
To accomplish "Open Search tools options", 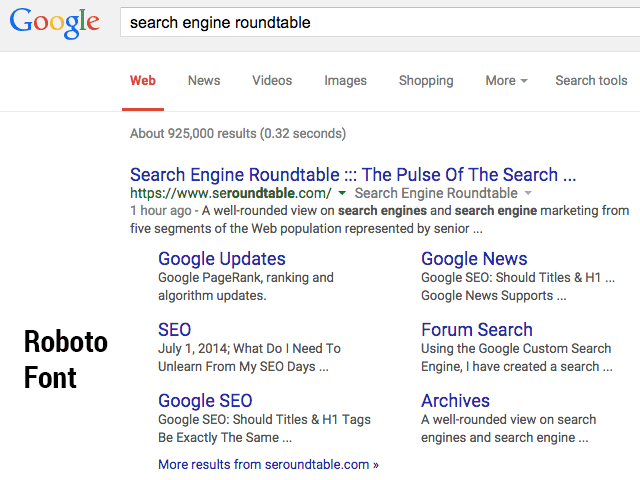I will click(591, 81).
